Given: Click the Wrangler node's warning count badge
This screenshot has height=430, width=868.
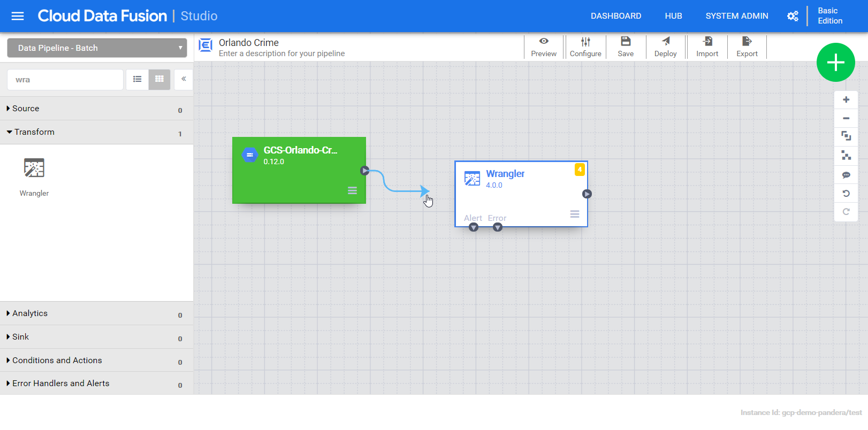Looking at the screenshot, I should 580,170.
